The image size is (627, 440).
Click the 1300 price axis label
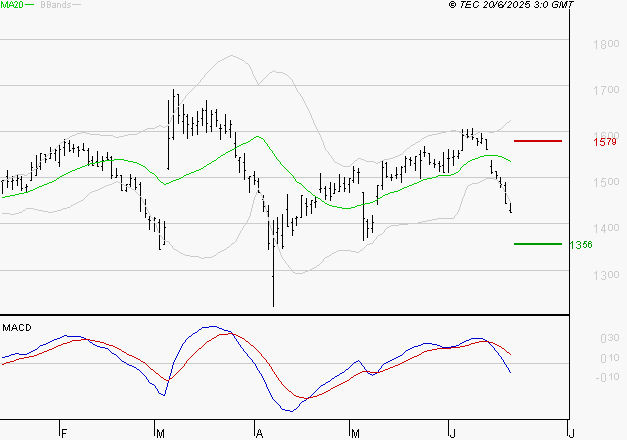click(x=606, y=275)
